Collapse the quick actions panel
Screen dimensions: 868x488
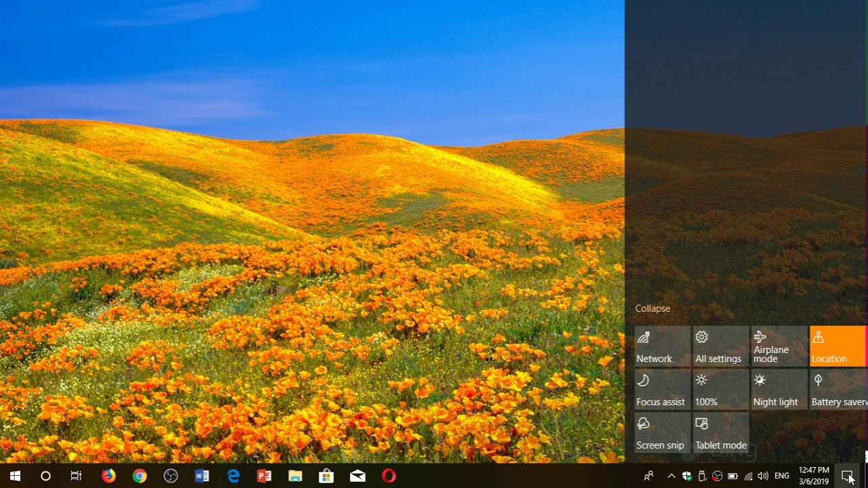click(x=652, y=308)
